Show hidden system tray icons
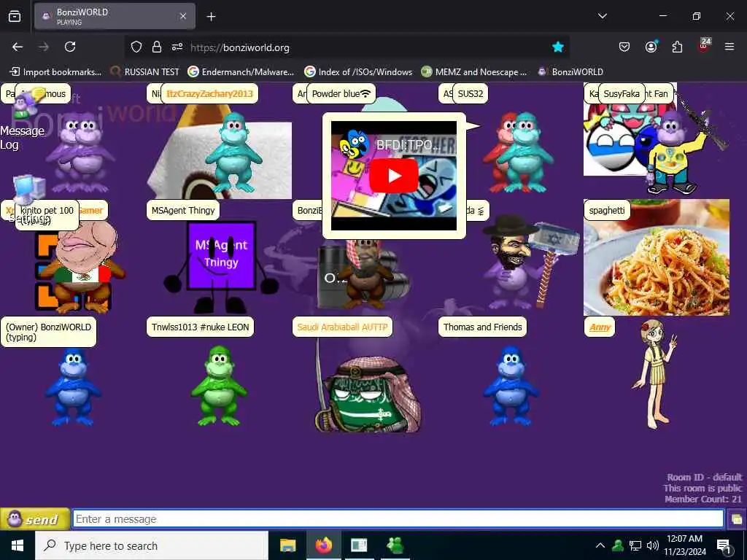 pyautogui.click(x=600, y=545)
